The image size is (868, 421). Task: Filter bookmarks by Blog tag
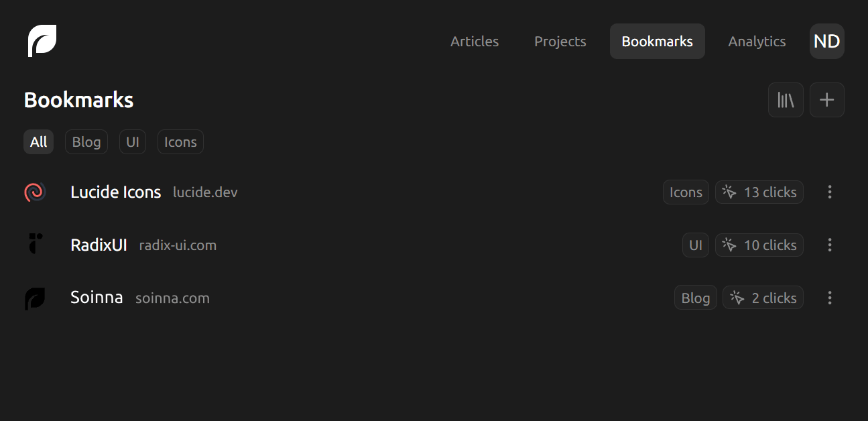tap(86, 142)
